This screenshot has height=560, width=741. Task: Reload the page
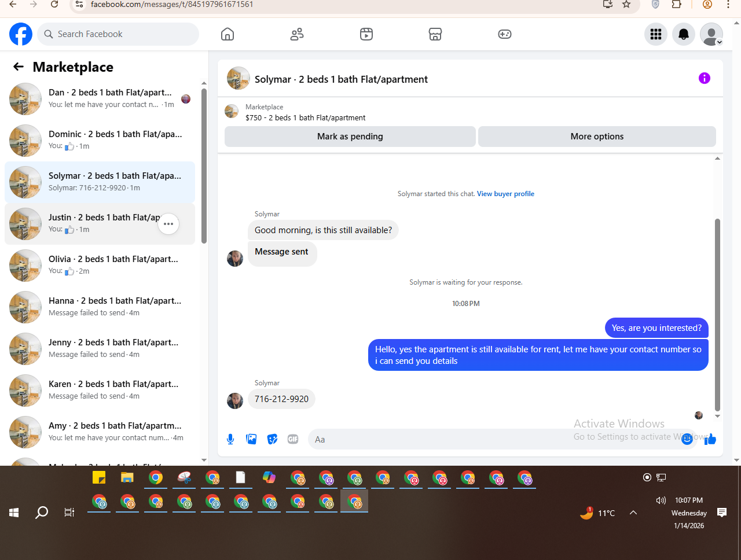(54, 4)
